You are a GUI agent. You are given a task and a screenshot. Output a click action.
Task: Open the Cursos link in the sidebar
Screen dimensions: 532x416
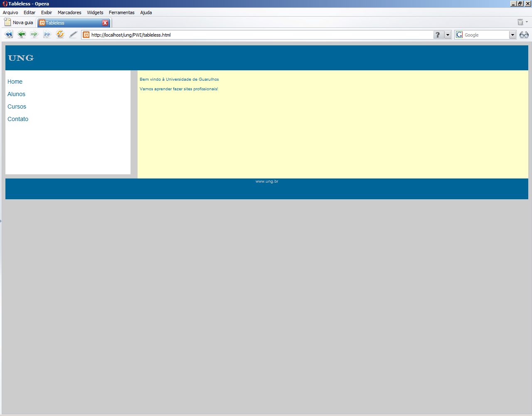click(x=17, y=106)
